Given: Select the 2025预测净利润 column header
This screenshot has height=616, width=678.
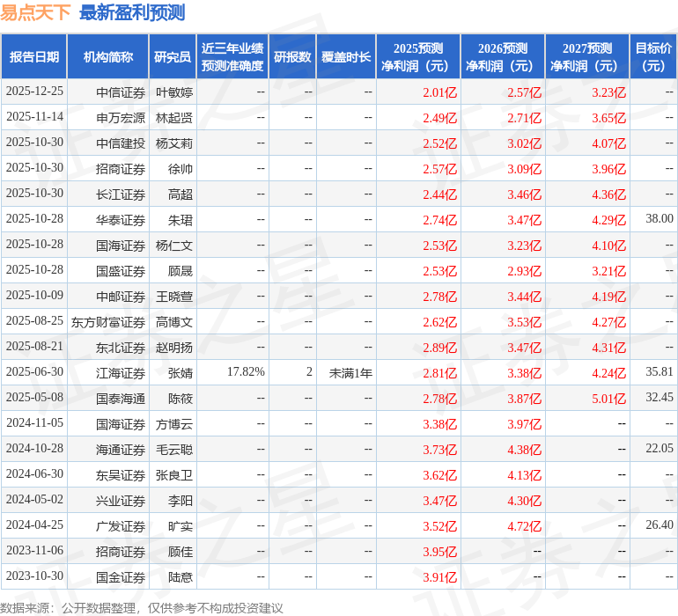Looking at the screenshot, I should pyautogui.click(x=418, y=57).
